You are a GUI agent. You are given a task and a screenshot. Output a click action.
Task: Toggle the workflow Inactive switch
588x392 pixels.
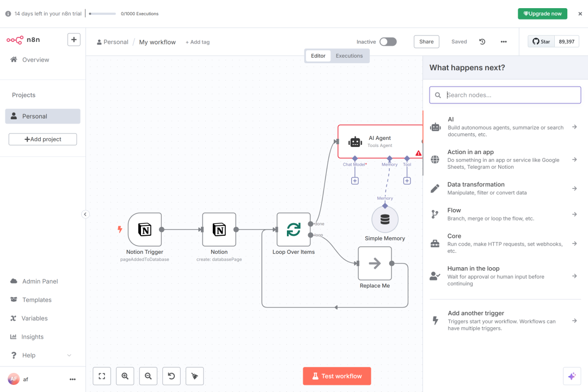pos(388,41)
